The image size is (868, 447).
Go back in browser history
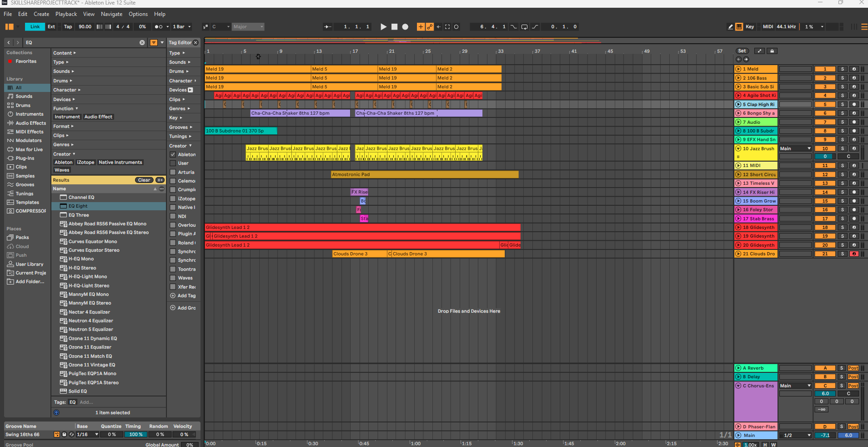9,42
